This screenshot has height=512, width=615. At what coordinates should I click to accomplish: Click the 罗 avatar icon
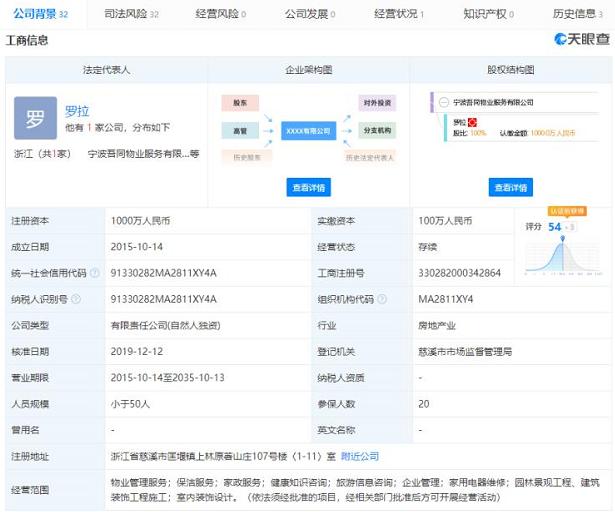[35, 118]
